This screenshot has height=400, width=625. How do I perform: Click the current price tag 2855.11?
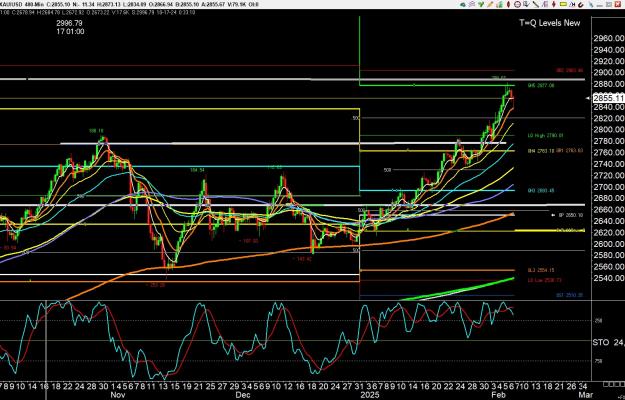609,98
